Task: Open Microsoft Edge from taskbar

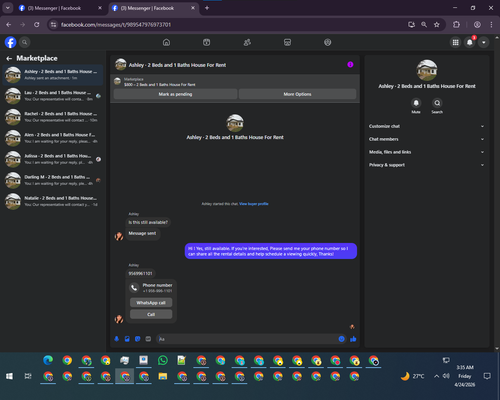Action: 48,360
